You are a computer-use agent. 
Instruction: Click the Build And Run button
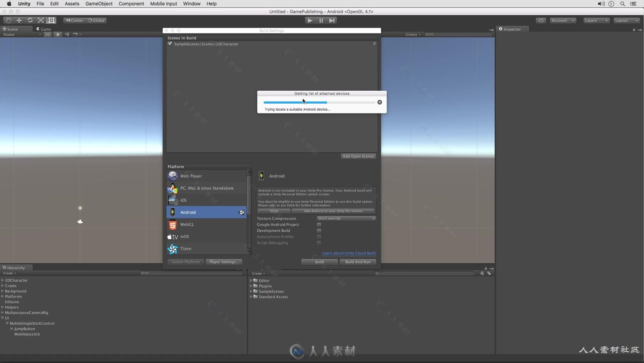(358, 262)
